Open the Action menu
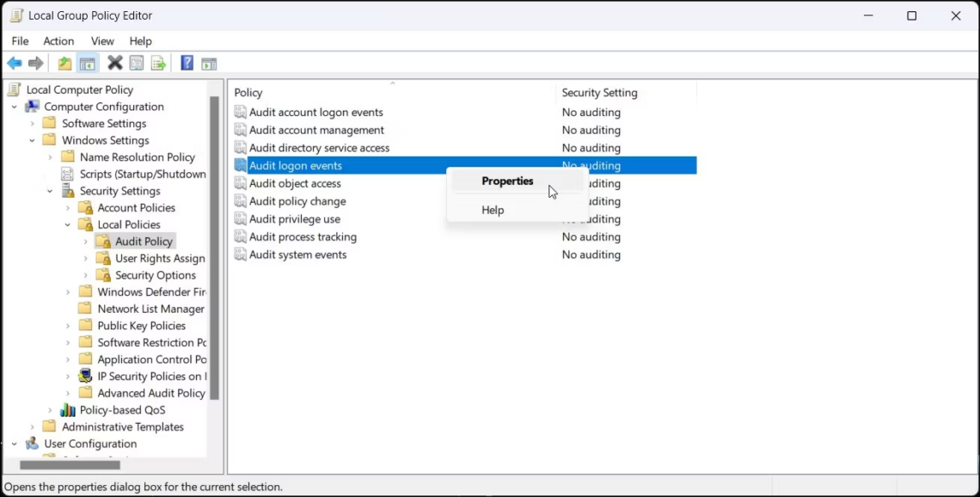 click(x=58, y=40)
